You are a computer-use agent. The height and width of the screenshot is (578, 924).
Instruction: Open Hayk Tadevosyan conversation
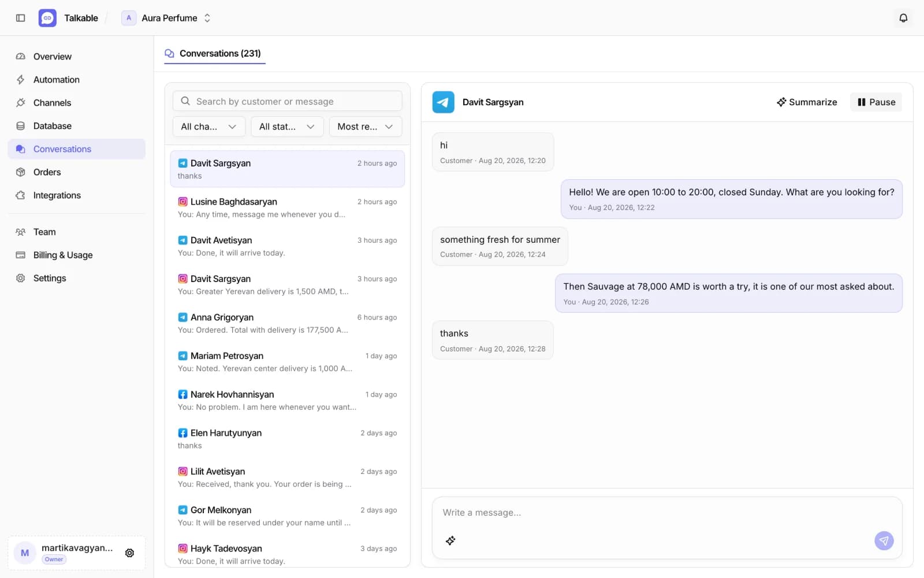pyautogui.click(x=287, y=554)
